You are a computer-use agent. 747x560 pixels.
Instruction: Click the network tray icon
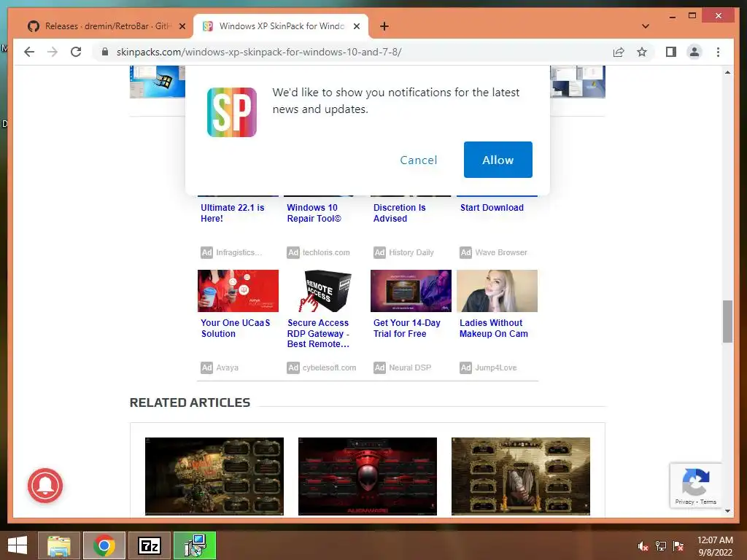[x=661, y=546]
